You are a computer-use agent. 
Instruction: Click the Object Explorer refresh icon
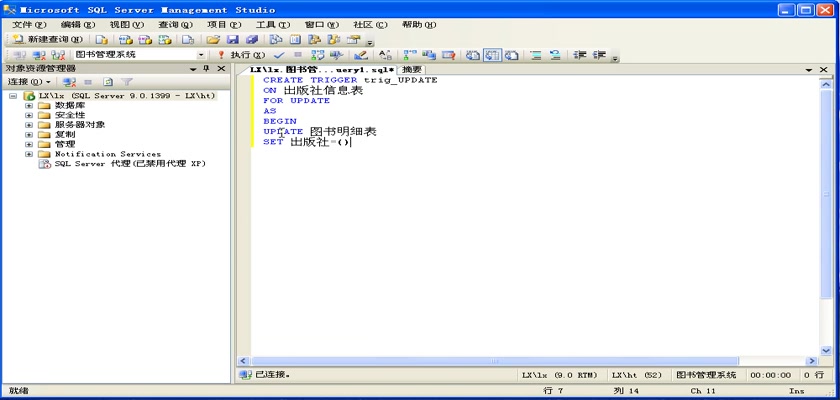[108, 82]
